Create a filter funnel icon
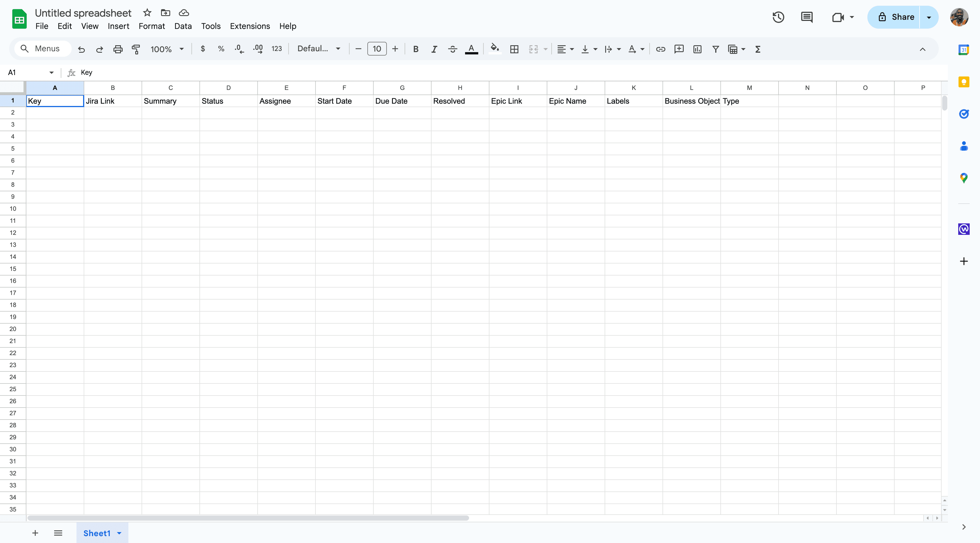The height and width of the screenshot is (543, 980). [715, 49]
